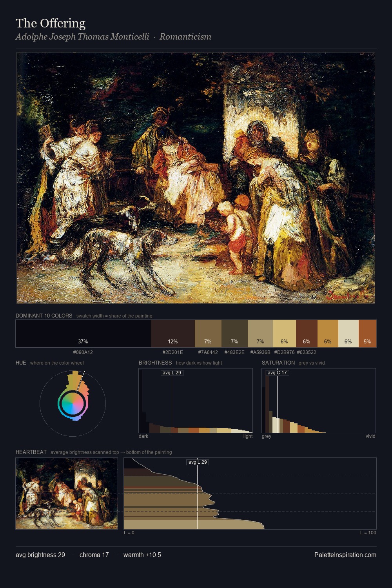The height and width of the screenshot is (588, 392).
Task: Click the 'dark' axis label
Action: point(143,436)
